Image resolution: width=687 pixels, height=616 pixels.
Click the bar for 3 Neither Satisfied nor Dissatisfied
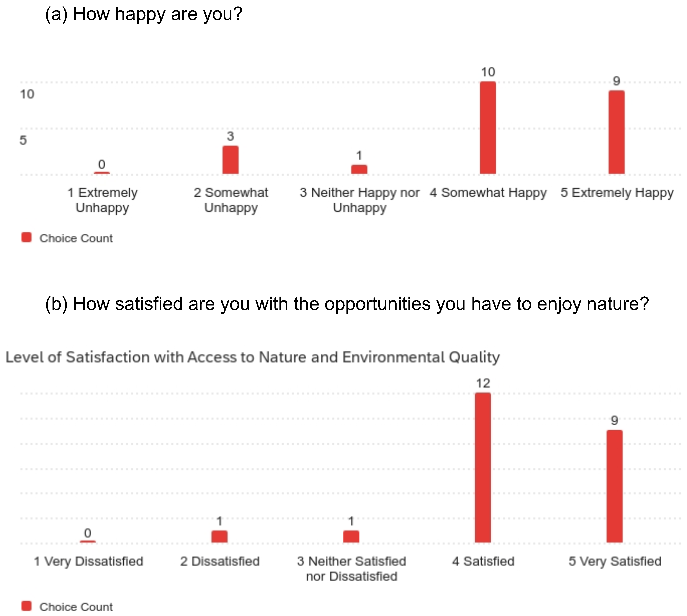pyautogui.click(x=351, y=536)
